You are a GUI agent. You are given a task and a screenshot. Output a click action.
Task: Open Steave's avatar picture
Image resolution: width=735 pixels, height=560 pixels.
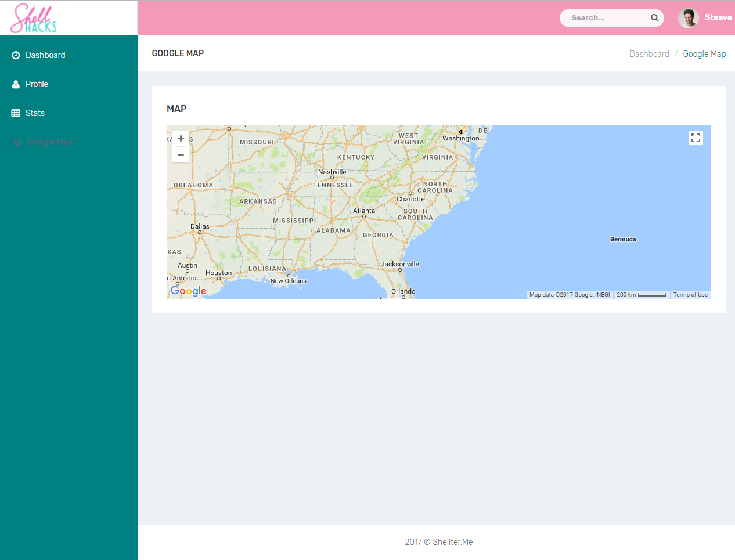689,18
